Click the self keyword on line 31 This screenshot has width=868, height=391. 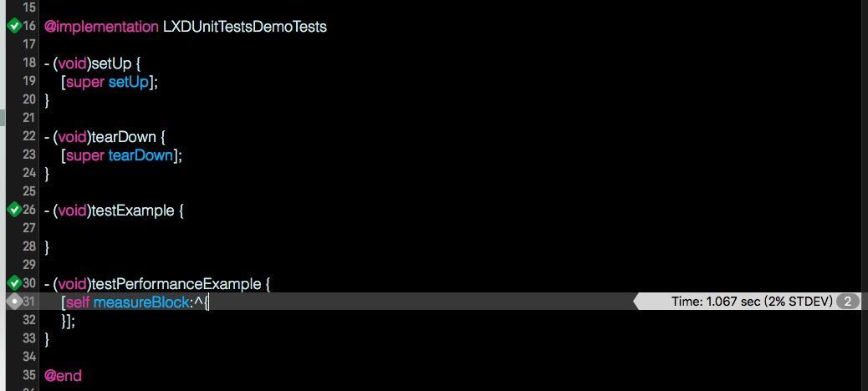click(x=77, y=302)
